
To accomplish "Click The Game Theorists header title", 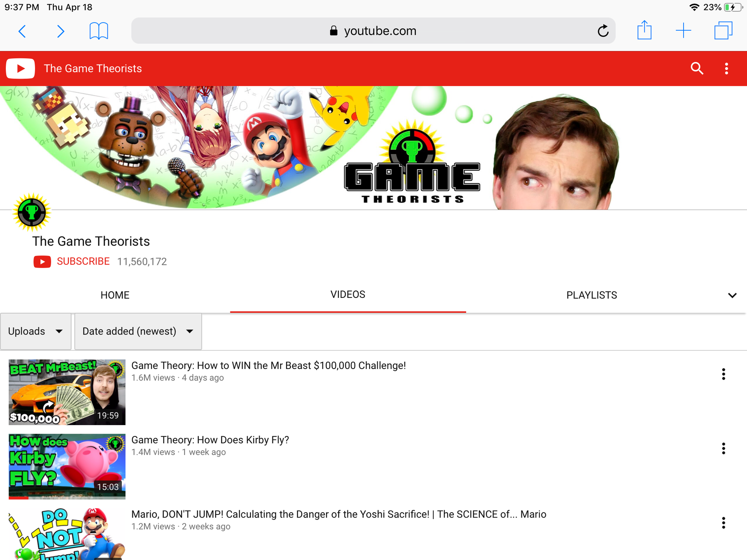I will coord(93,68).
